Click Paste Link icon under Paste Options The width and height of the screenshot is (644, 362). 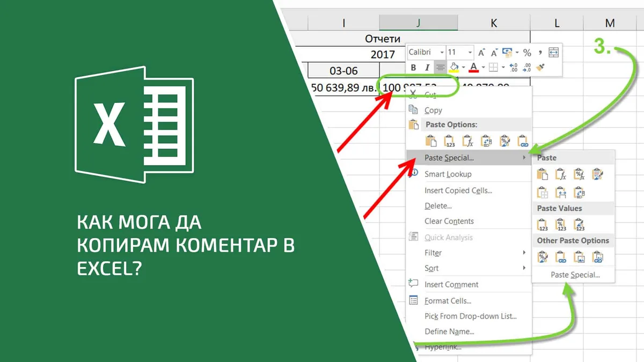coord(523,141)
